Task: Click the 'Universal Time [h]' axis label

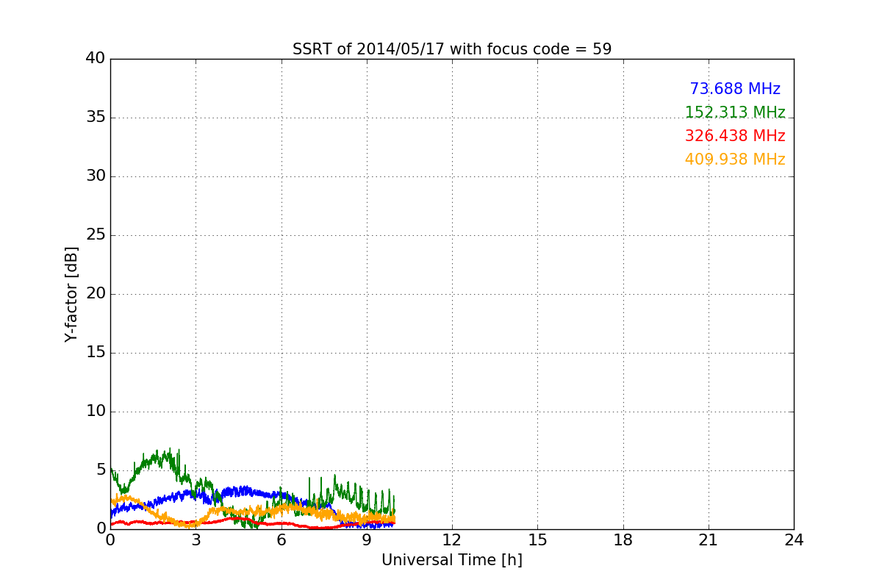Action: click(x=452, y=560)
